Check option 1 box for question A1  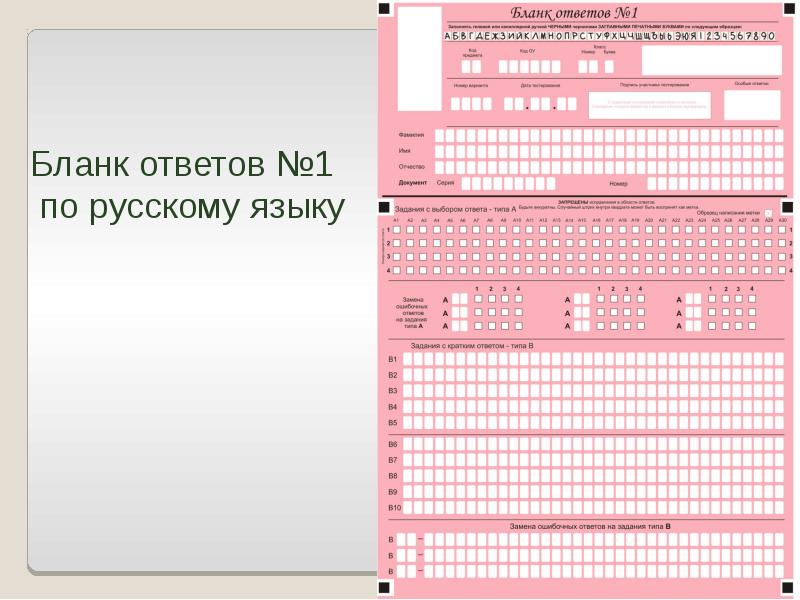click(397, 229)
